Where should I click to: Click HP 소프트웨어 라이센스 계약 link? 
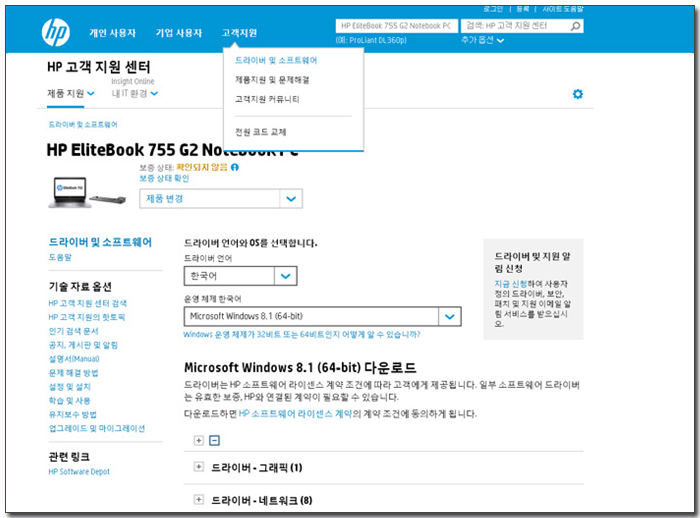[295, 414]
